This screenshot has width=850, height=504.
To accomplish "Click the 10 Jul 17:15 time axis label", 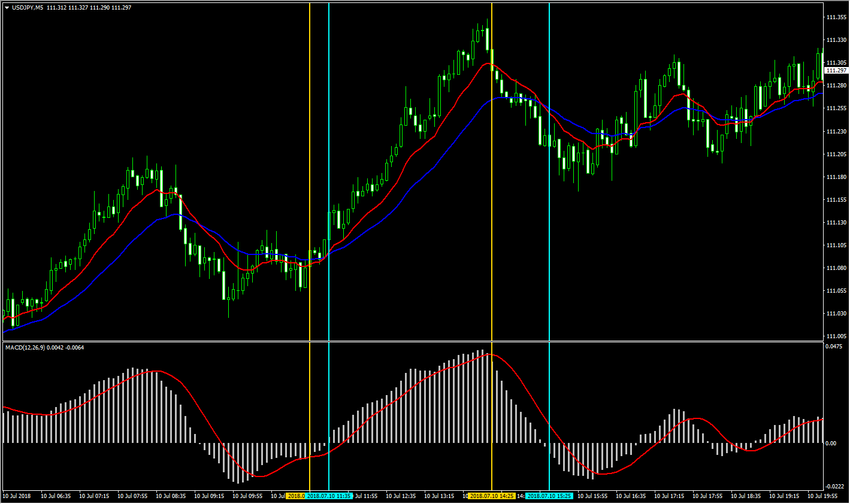I will pyautogui.click(x=669, y=496).
